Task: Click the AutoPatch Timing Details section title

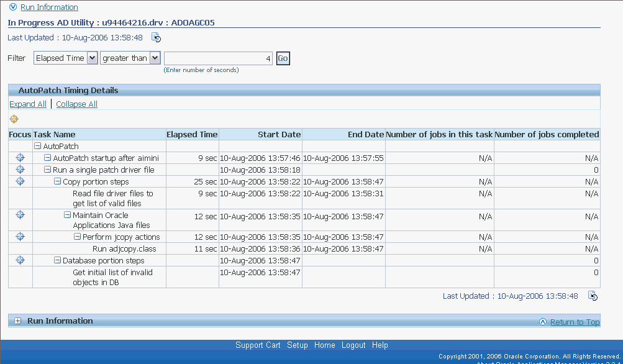Action: click(x=68, y=90)
